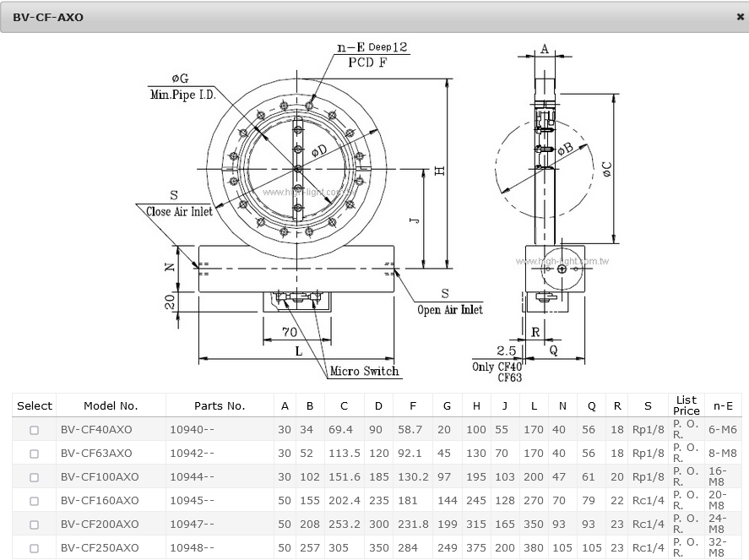This screenshot has height=560, width=749.
Task: Click the n-E column header
Action: 723,406
